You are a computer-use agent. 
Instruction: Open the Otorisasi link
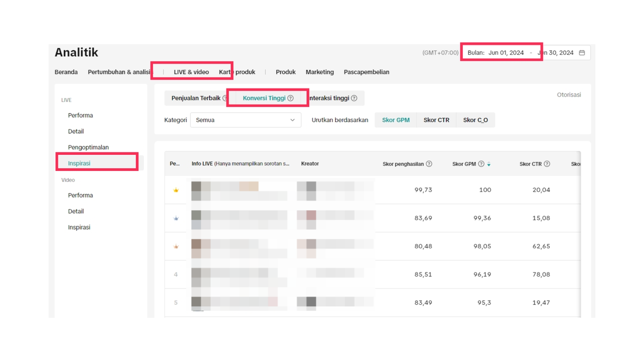tap(569, 95)
